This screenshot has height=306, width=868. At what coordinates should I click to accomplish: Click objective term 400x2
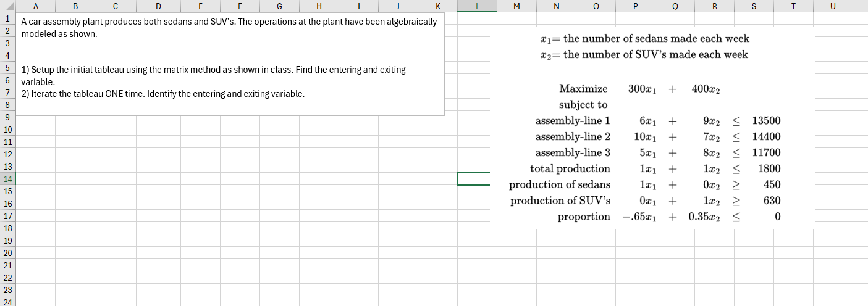(x=706, y=89)
